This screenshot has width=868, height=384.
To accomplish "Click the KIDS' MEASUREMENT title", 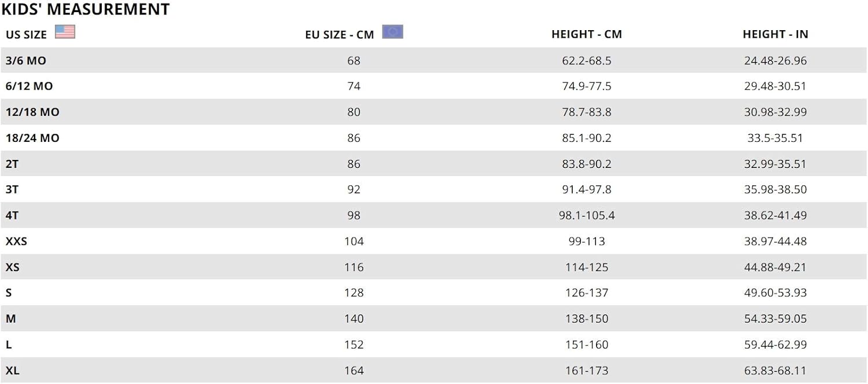I will pyautogui.click(x=86, y=9).
